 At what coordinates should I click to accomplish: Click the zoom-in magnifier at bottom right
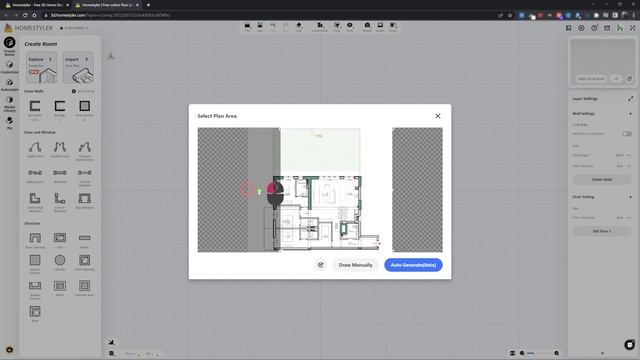556,353
